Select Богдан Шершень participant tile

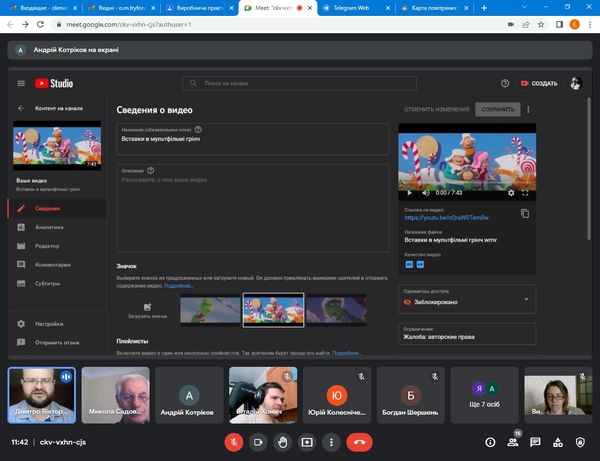click(411, 395)
